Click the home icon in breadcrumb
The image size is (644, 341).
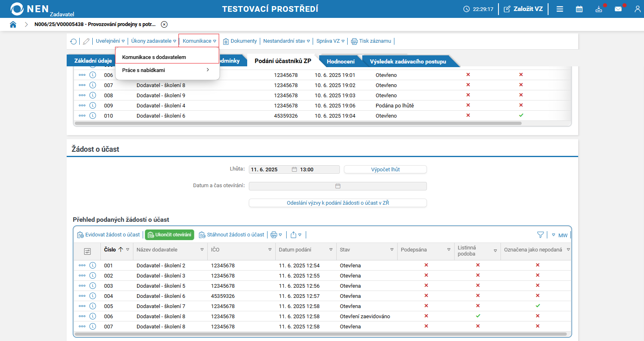pos(13,24)
